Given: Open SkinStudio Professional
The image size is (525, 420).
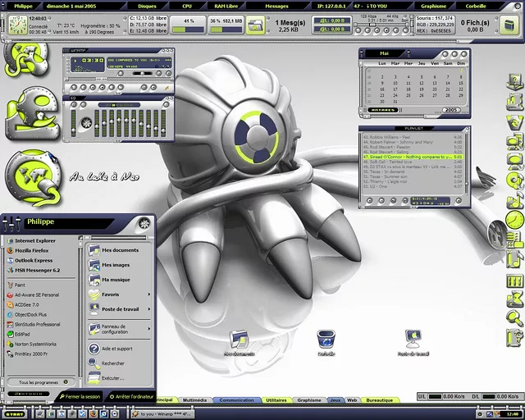Looking at the screenshot, I should [37, 324].
